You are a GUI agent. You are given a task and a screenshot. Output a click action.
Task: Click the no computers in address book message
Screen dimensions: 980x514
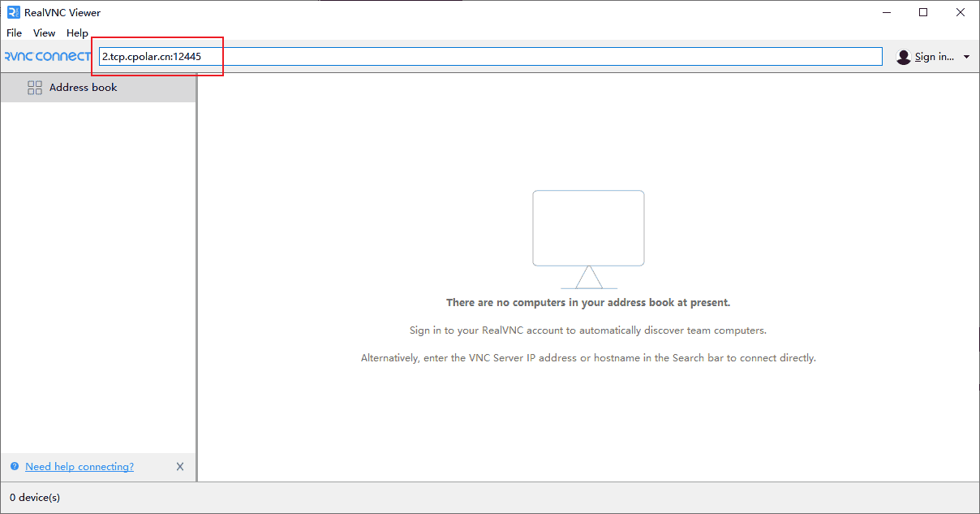coord(588,303)
